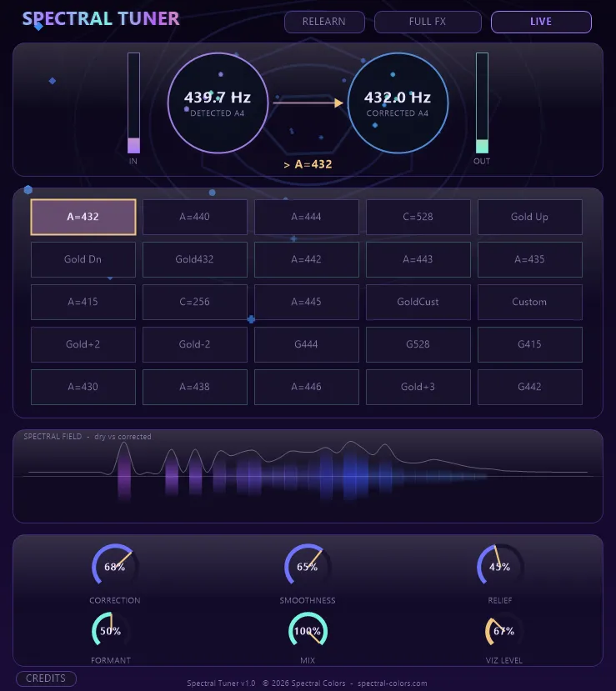Activate the A=415 preset
The height and width of the screenshot is (691, 616).
tap(83, 302)
